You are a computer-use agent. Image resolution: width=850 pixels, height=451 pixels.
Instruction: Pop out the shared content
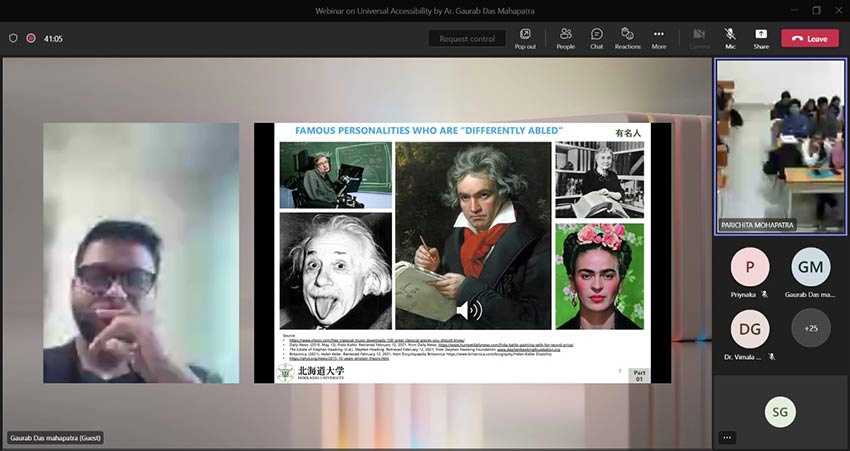pyautogui.click(x=525, y=38)
